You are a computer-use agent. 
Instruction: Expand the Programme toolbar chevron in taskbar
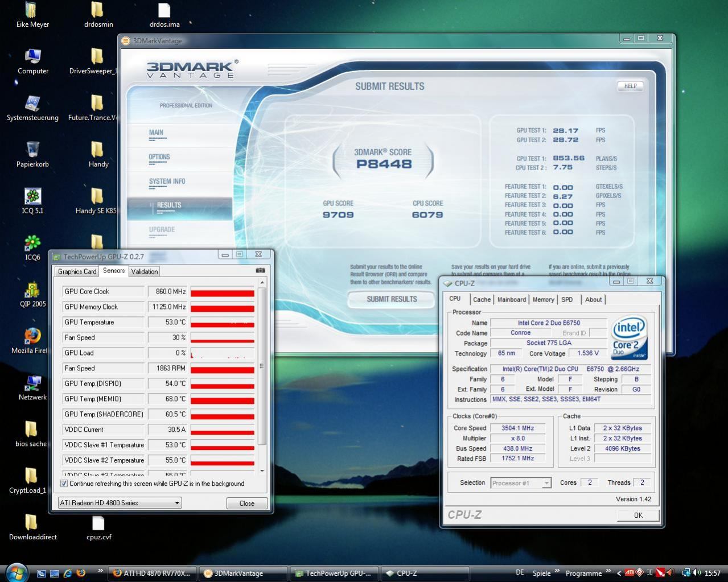[608, 571]
